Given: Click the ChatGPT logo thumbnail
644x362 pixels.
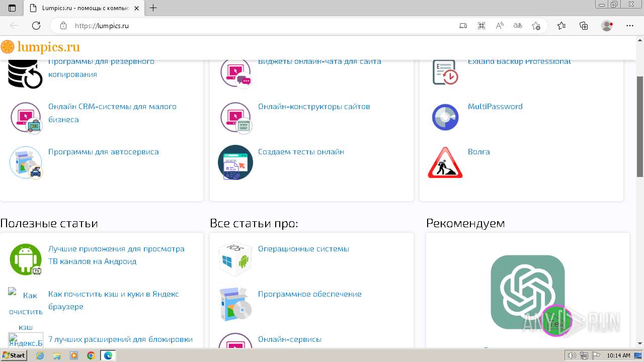Looking at the screenshot, I should 528,292.
